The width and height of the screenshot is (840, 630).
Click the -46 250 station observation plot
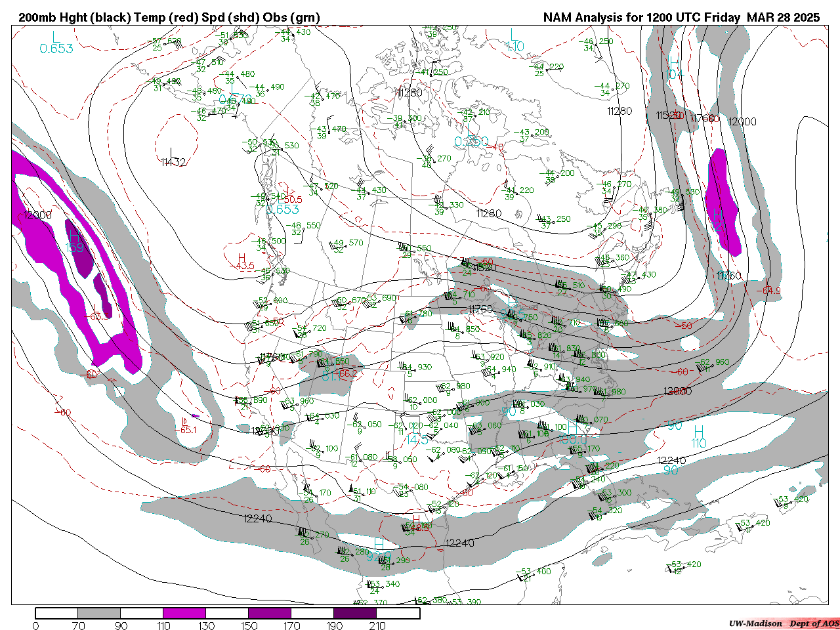(x=596, y=43)
